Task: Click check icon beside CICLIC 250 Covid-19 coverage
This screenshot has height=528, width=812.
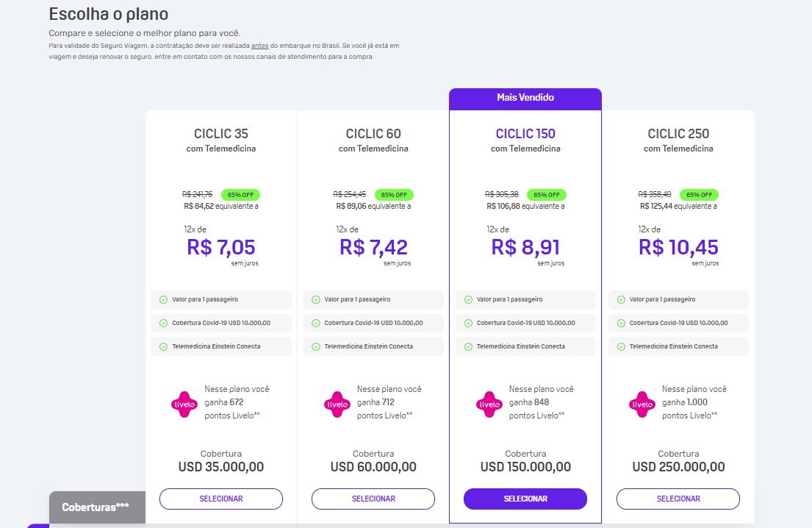Action: coord(621,323)
